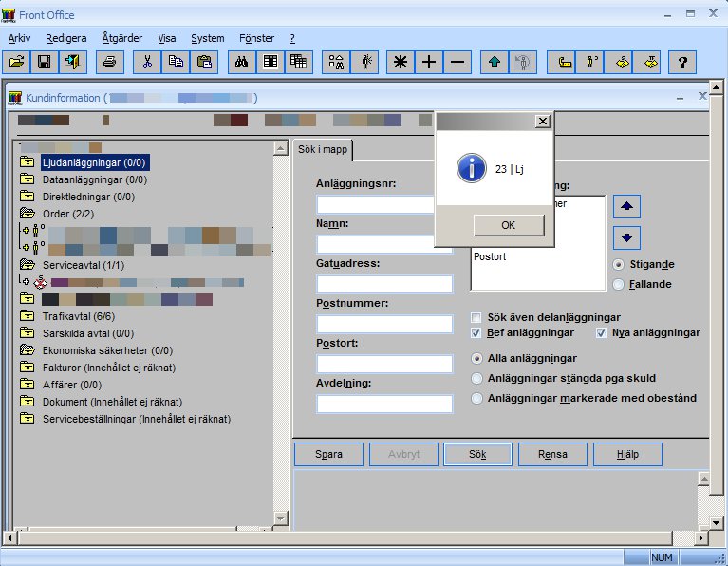Click the plus sign toolbar icon
This screenshot has height=566, width=728.
(x=429, y=63)
